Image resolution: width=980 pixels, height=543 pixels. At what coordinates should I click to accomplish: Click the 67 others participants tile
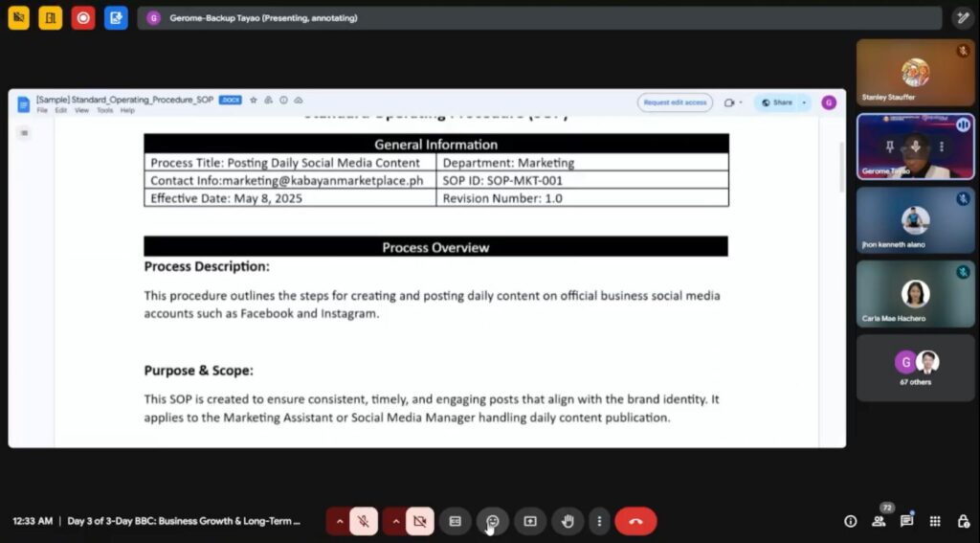(915, 368)
